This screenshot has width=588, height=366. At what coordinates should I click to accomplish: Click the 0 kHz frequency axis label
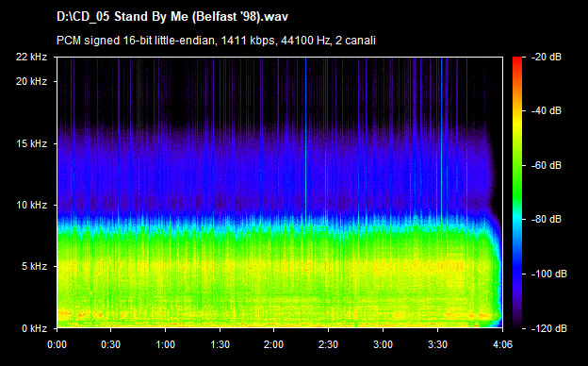coord(34,329)
